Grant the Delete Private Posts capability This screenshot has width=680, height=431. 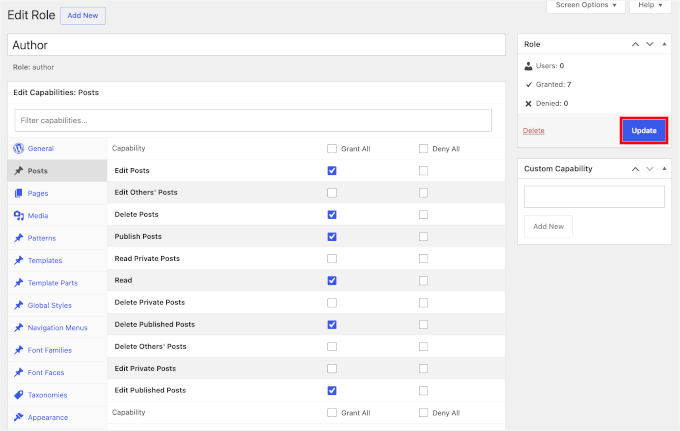click(x=332, y=303)
